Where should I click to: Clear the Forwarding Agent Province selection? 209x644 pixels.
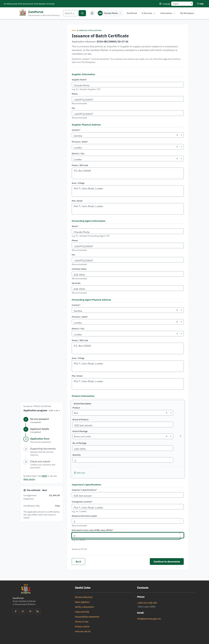177,322
